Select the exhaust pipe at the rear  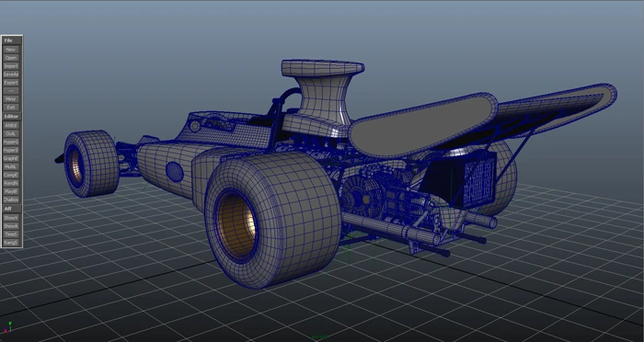coord(390,229)
